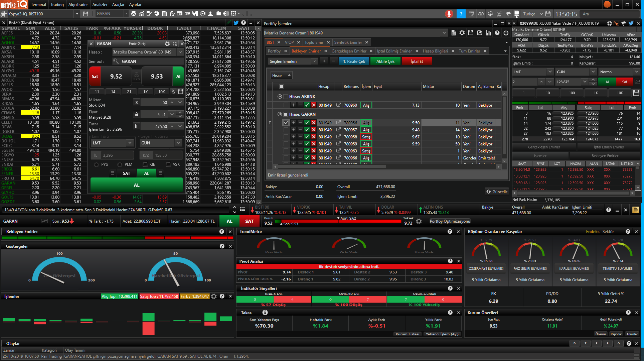This screenshot has width=644, height=361.
Task: Click the fx formula icon in toolbar
Action: click(x=172, y=14)
